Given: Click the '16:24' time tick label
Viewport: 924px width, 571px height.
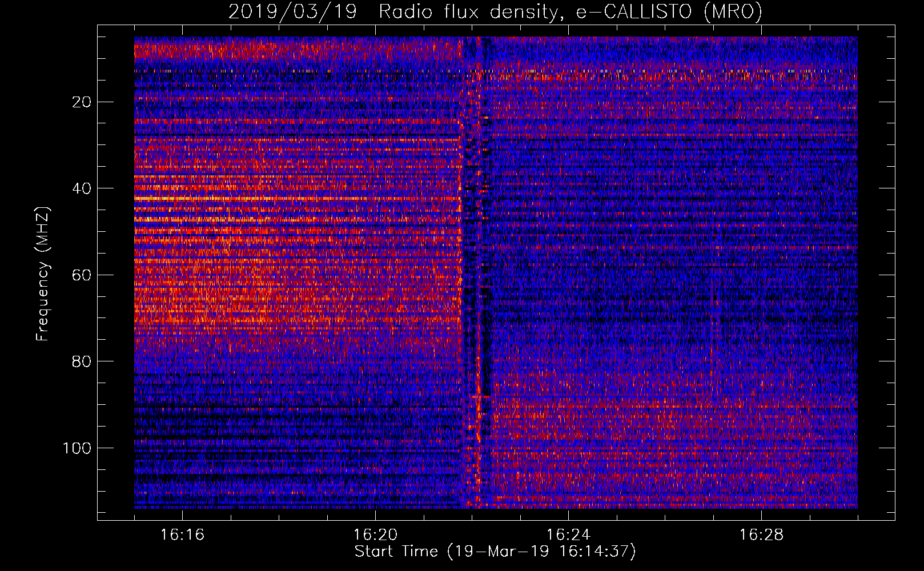Looking at the screenshot, I should click(x=568, y=535).
